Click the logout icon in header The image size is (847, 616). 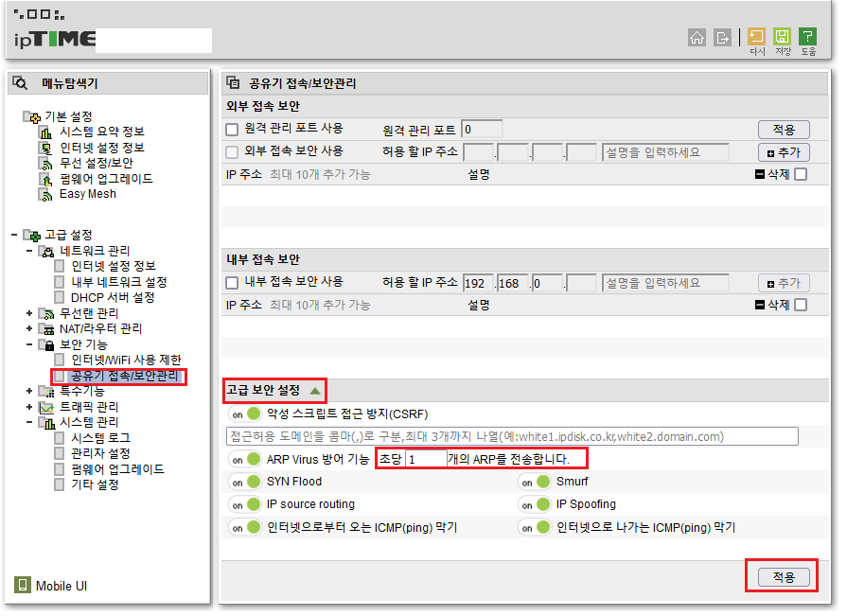click(x=722, y=37)
